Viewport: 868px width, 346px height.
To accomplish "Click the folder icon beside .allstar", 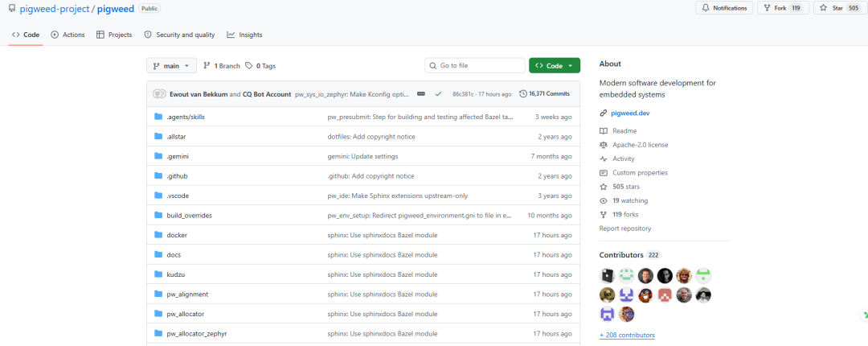I will 158,137.
